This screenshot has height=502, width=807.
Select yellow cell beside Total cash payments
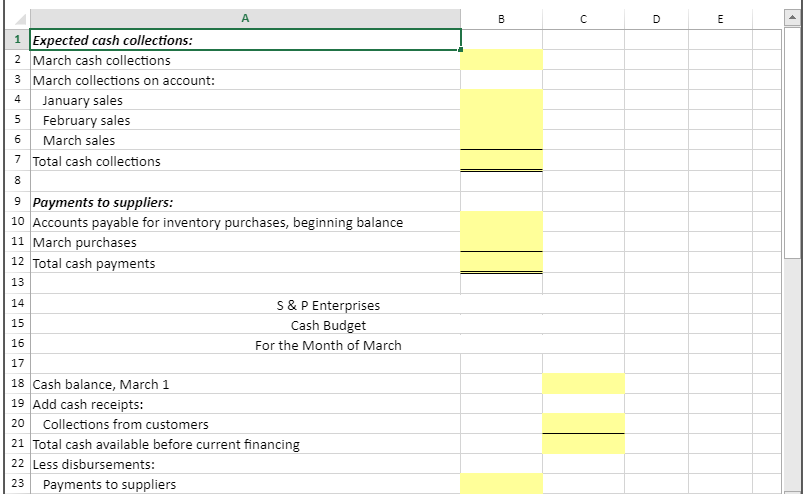click(x=501, y=263)
